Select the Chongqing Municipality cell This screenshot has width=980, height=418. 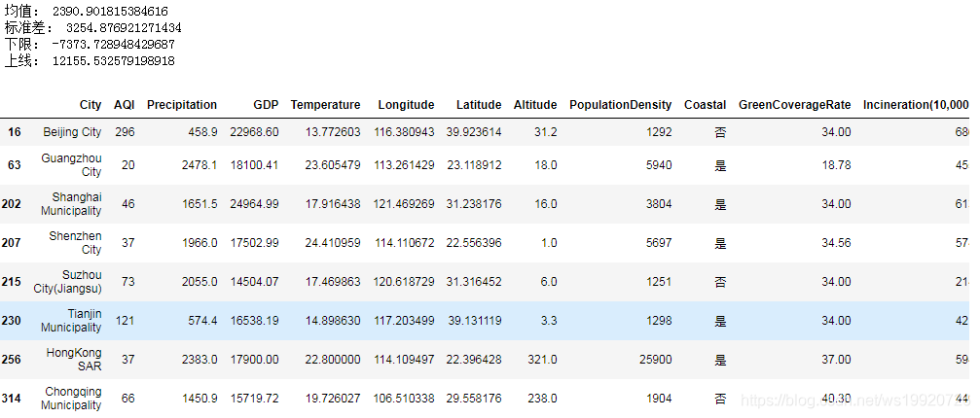[x=71, y=398]
